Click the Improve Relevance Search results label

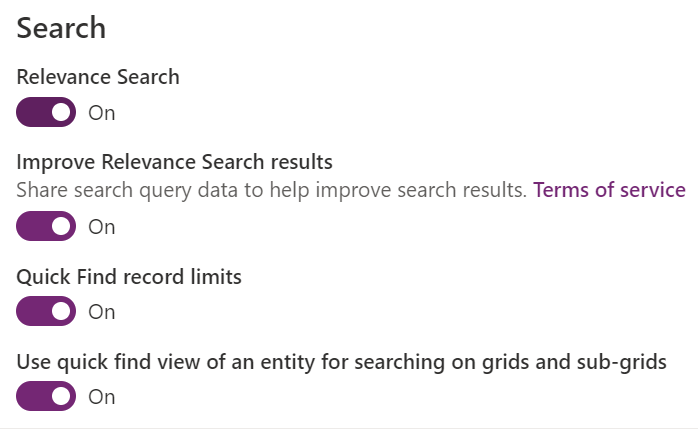(174, 162)
